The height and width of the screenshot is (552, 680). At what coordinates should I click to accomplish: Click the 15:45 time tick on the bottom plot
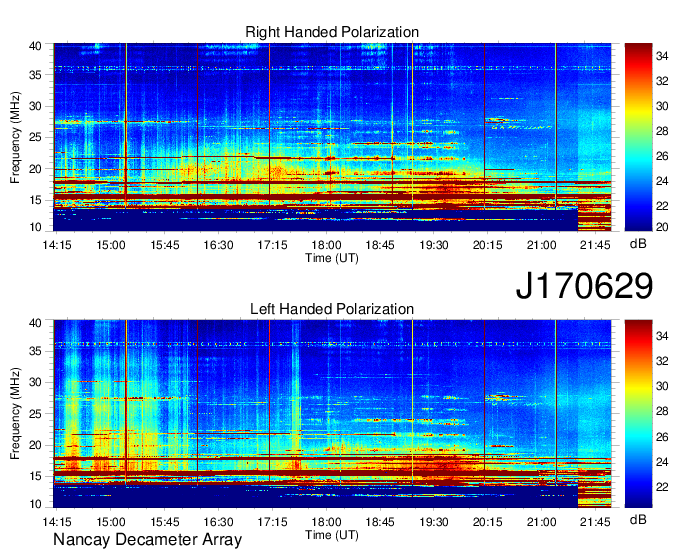165,522
